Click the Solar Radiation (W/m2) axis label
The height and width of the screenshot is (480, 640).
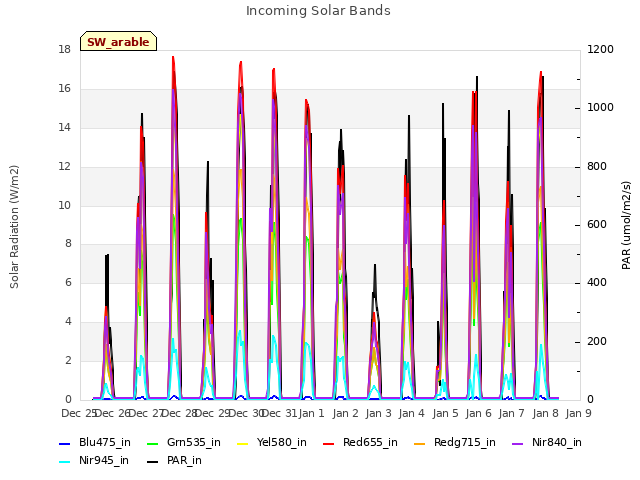pyautogui.click(x=14, y=227)
